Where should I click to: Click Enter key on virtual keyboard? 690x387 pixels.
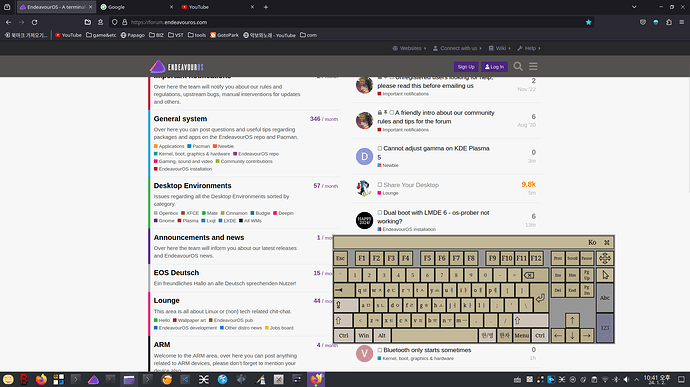(x=540, y=298)
